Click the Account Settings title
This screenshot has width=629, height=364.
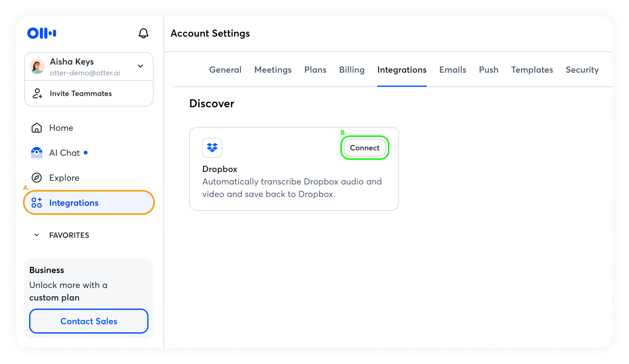point(210,33)
